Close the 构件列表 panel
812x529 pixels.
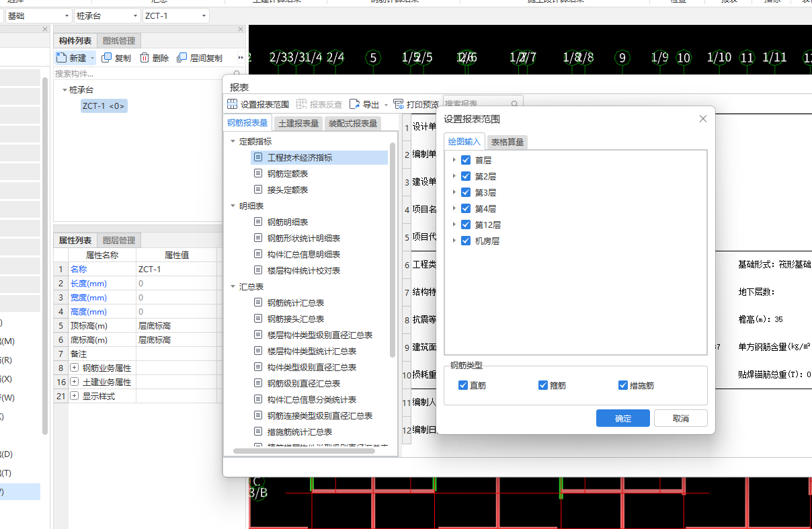(x=241, y=30)
